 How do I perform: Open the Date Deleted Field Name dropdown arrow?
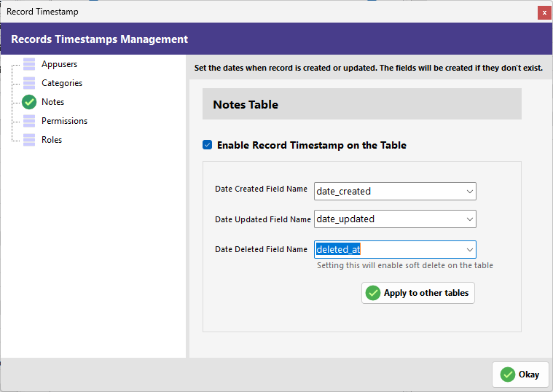coord(470,250)
